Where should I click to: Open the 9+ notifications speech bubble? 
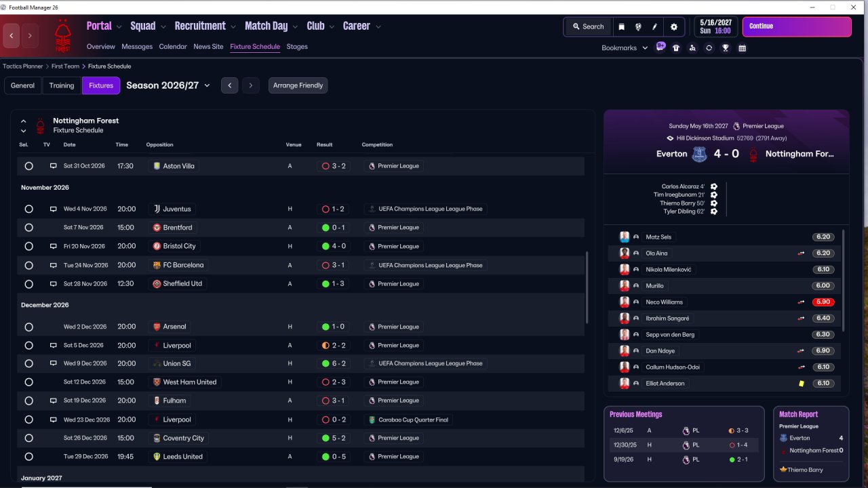pyautogui.click(x=660, y=47)
